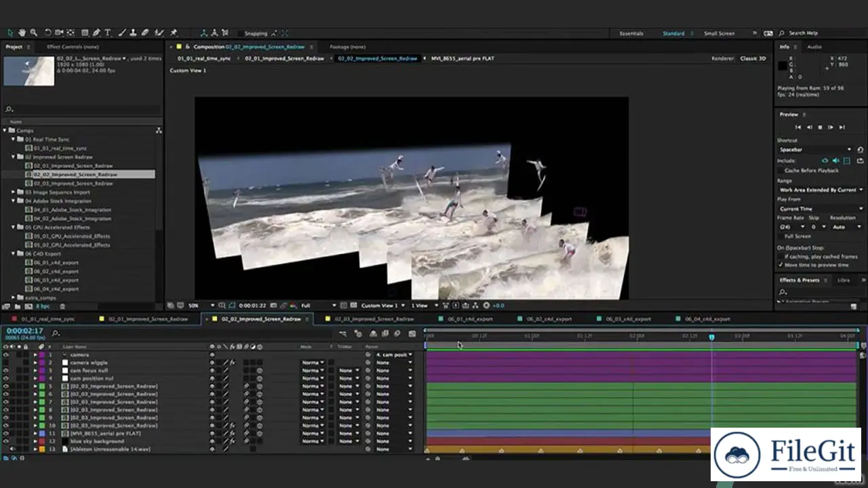Image resolution: width=868 pixels, height=488 pixels.
Task: Jump to first frame in Preview panel
Action: click(798, 127)
